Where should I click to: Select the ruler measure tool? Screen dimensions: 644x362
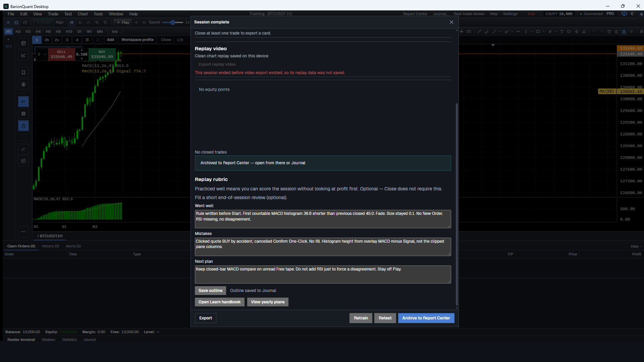[x=469, y=32]
